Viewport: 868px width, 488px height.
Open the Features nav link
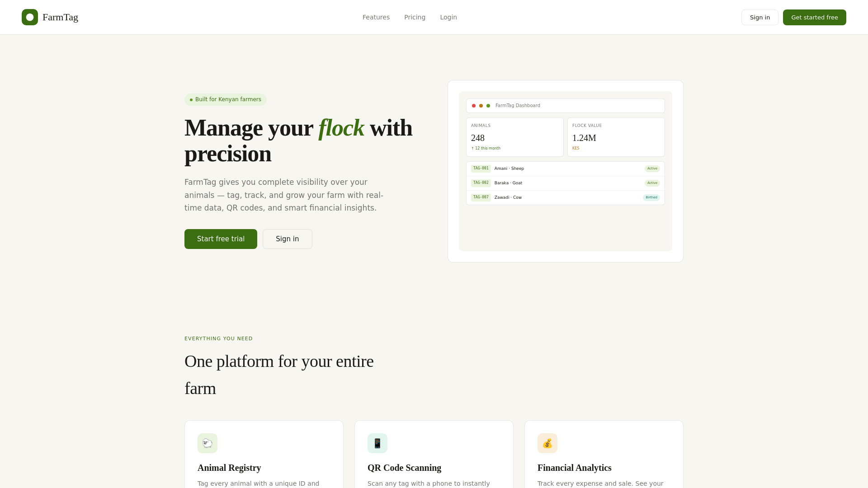[376, 17]
